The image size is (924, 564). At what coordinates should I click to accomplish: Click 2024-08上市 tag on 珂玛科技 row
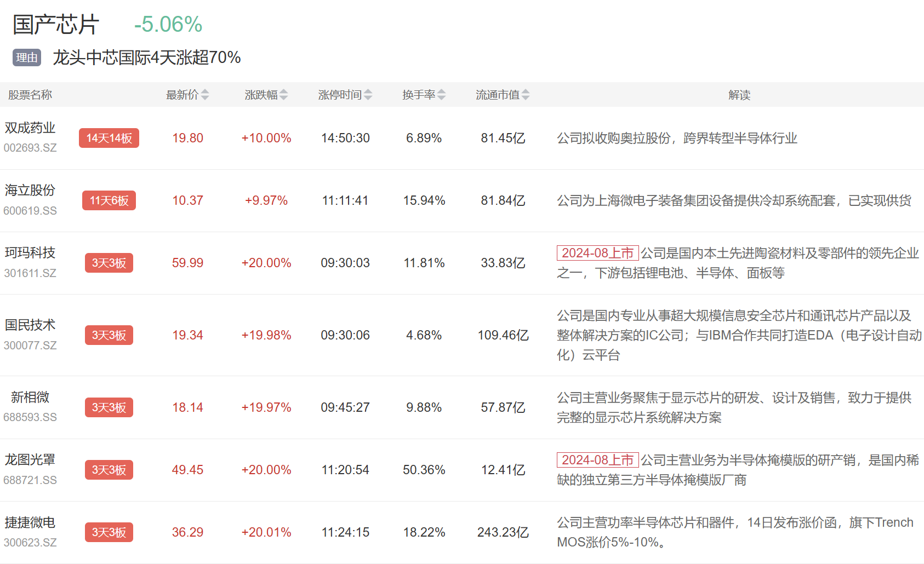coord(597,253)
